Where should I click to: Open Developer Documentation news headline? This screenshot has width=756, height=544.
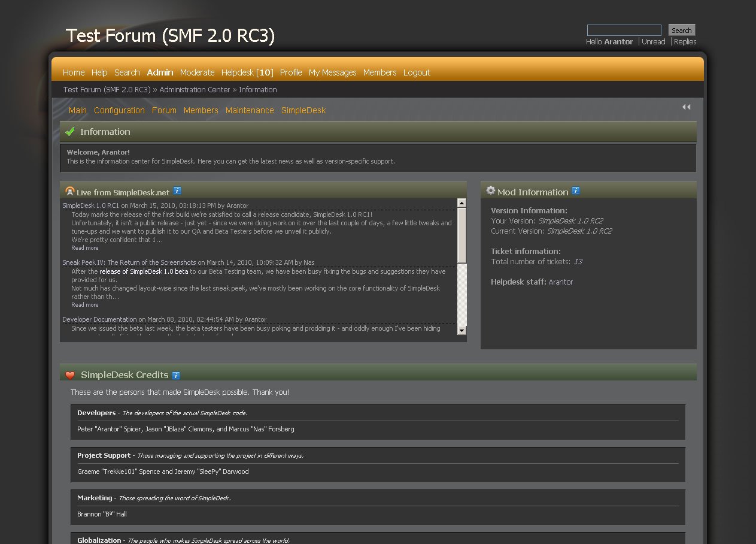click(100, 319)
